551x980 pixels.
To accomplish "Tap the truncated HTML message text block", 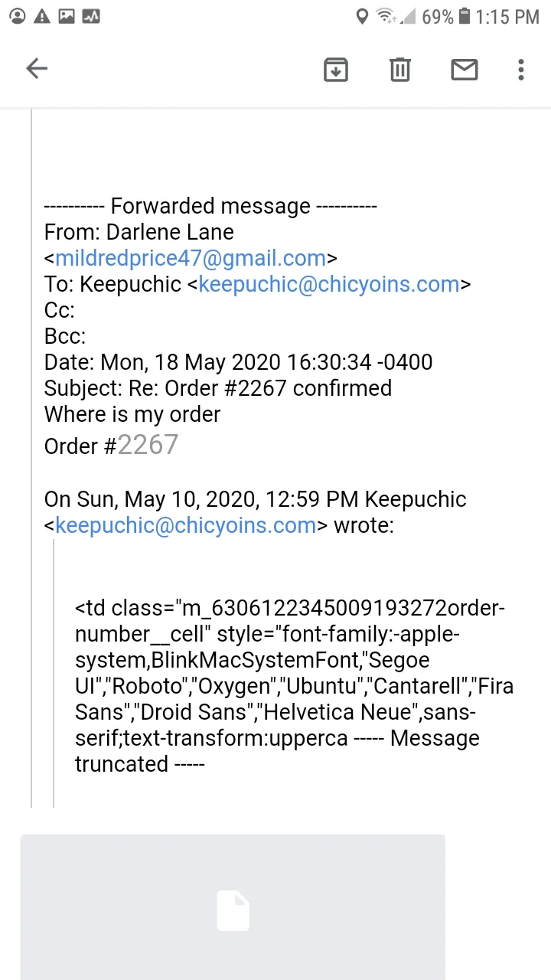I will tap(294, 686).
